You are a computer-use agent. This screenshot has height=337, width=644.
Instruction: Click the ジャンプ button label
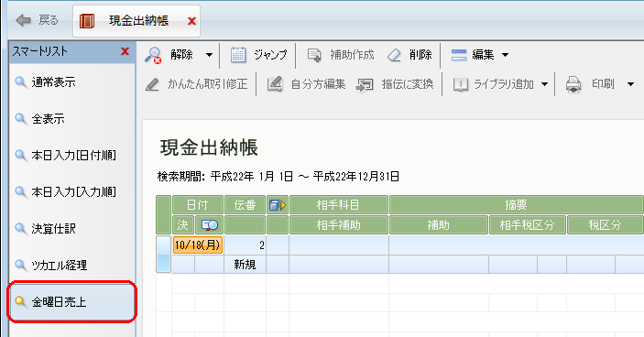270,55
